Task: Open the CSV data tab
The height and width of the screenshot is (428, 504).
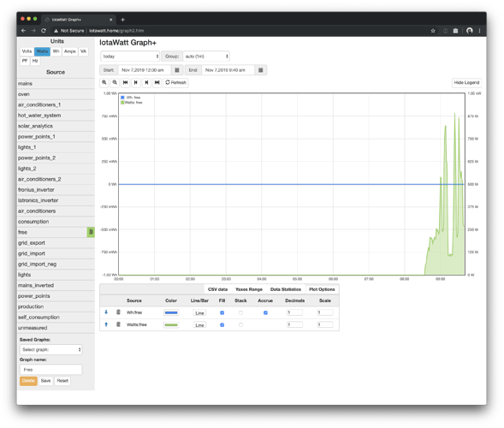Action: click(x=217, y=289)
